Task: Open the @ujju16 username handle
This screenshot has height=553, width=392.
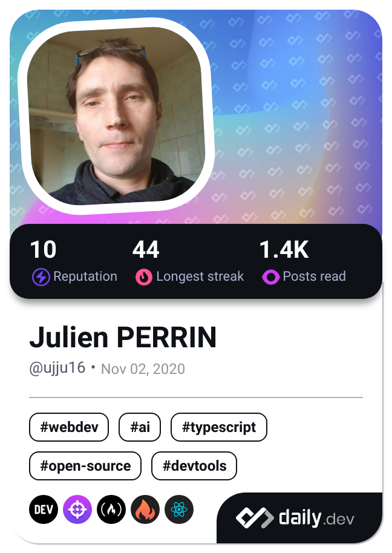Action: pos(57,368)
